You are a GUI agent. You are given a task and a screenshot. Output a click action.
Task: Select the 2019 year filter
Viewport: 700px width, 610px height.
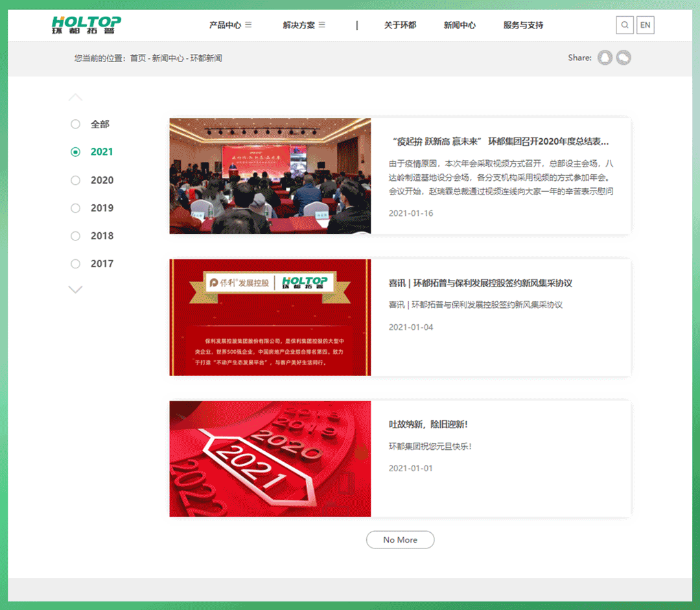coord(92,208)
